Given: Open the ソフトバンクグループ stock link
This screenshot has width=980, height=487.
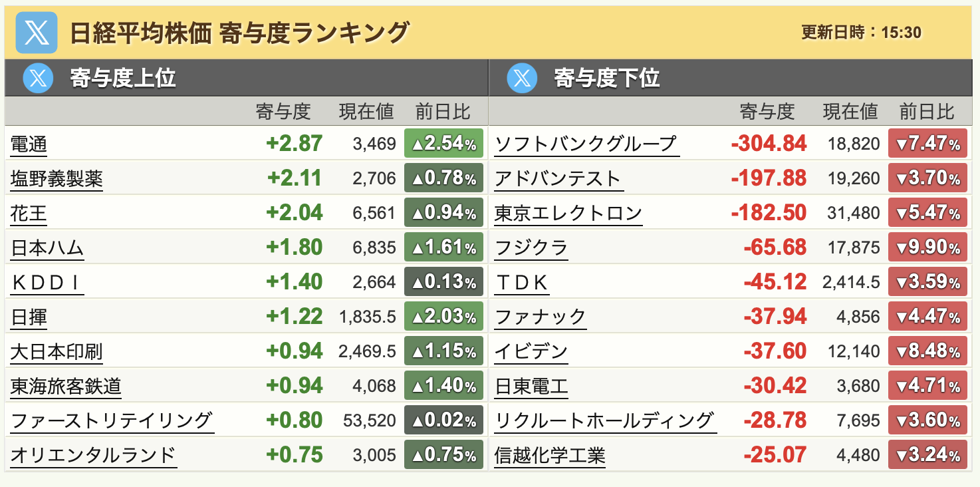Looking at the screenshot, I should [x=586, y=144].
